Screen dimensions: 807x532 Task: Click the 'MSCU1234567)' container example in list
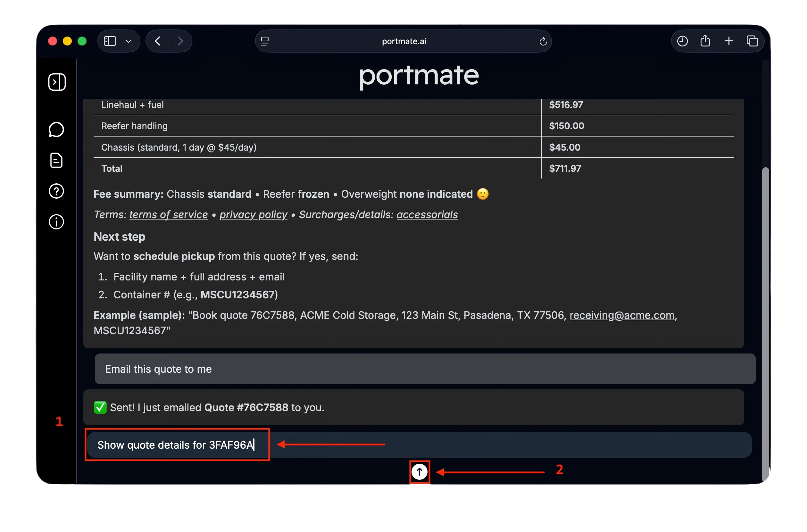click(239, 295)
